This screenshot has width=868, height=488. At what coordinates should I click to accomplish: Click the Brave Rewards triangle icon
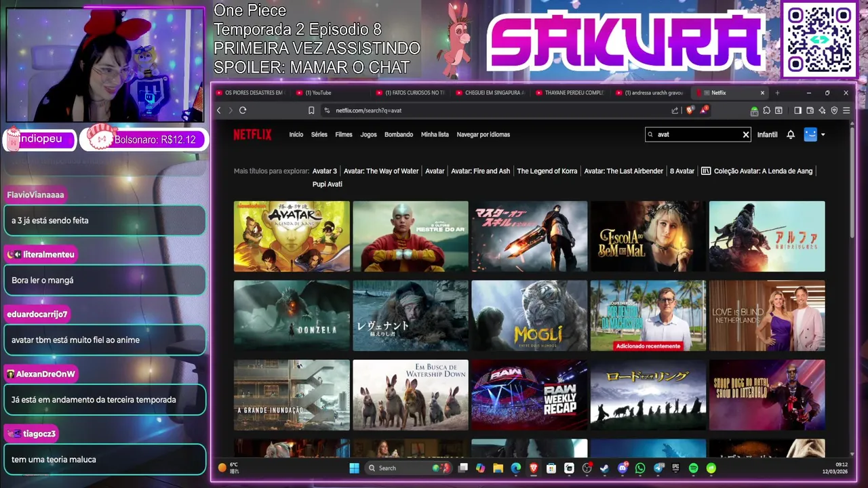(x=705, y=109)
